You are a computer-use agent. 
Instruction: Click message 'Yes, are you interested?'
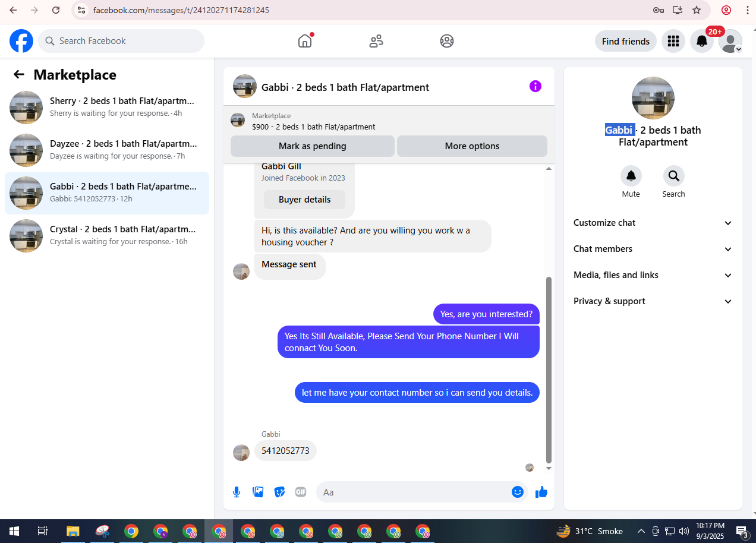[486, 314]
